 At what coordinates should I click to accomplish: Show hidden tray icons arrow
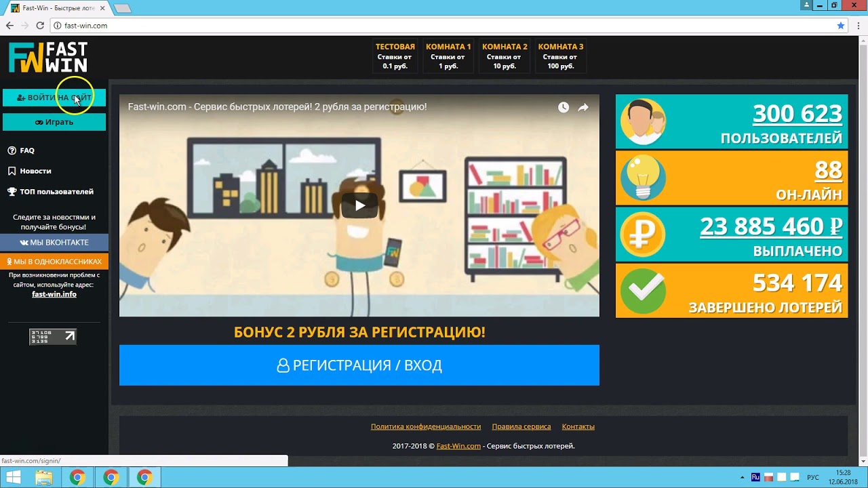click(x=742, y=478)
